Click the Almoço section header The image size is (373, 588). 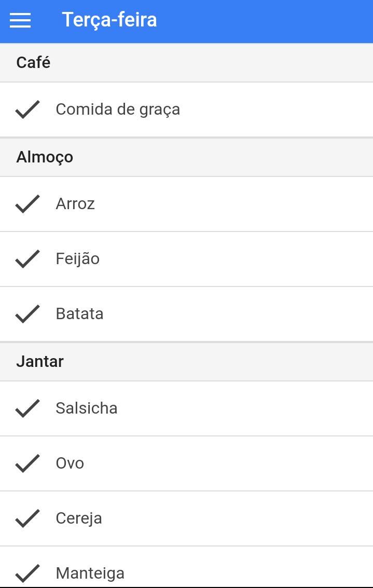186,157
